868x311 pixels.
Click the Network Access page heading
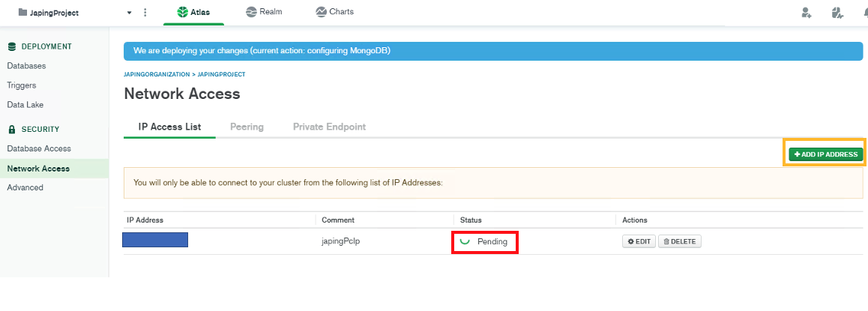182,94
